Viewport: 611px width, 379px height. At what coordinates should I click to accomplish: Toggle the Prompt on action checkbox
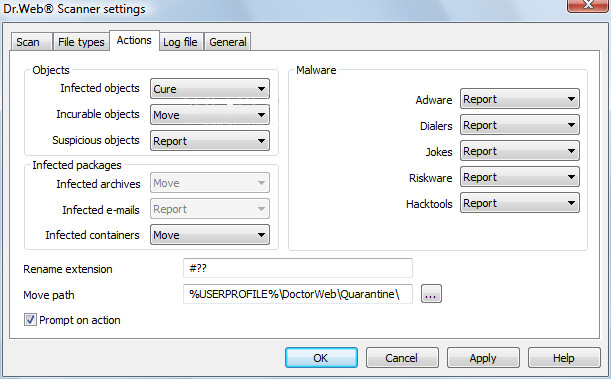click(x=30, y=320)
